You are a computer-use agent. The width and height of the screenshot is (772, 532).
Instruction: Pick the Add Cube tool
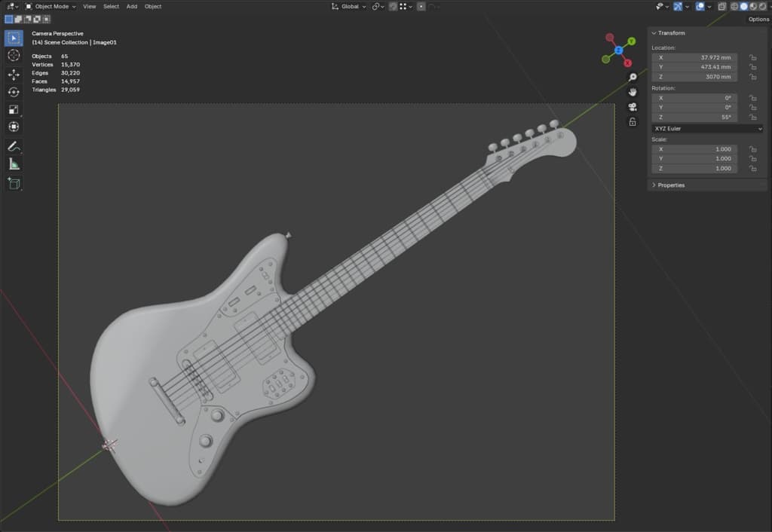(x=14, y=184)
